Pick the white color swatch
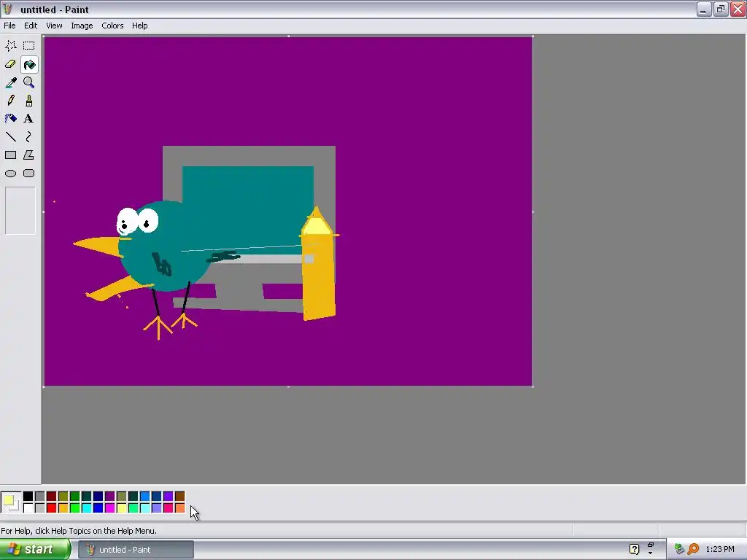The width and height of the screenshot is (747, 560). point(28,508)
